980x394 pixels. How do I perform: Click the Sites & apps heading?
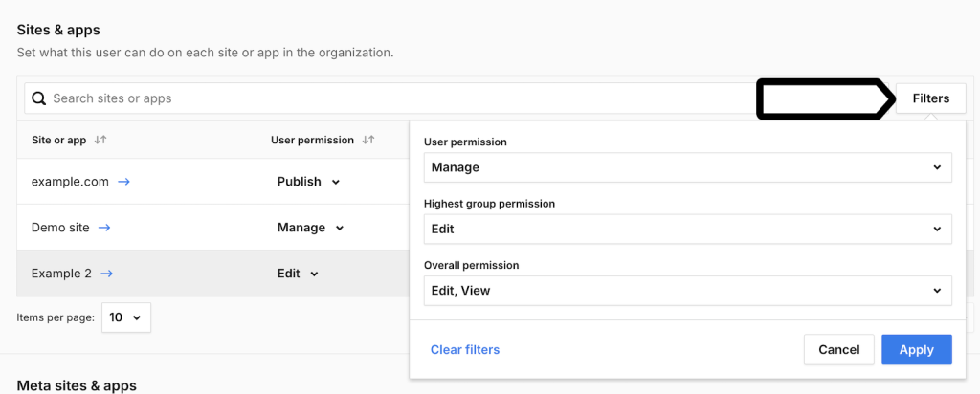pyautogui.click(x=58, y=30)
